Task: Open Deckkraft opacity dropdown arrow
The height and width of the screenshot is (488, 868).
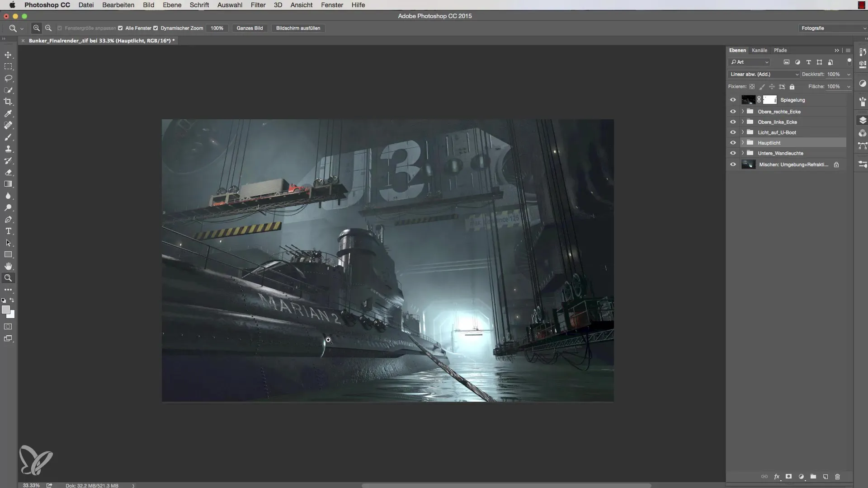Action: [849, 74]
